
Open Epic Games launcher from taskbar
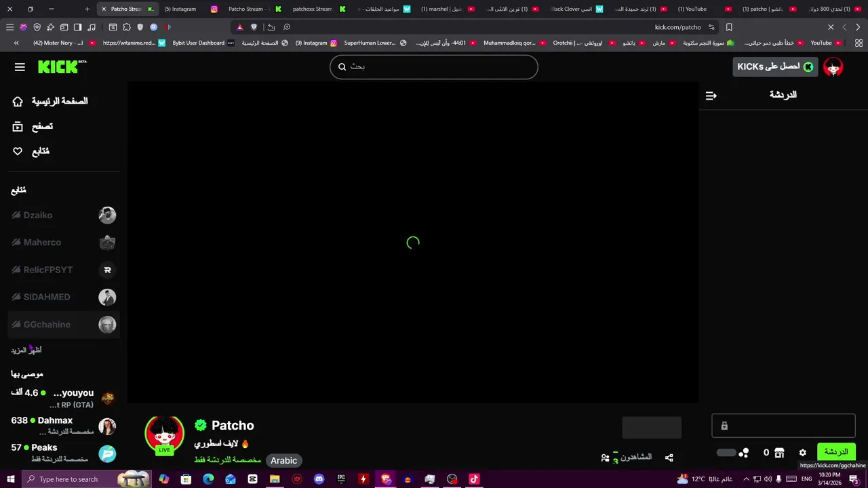pos(341,479)
